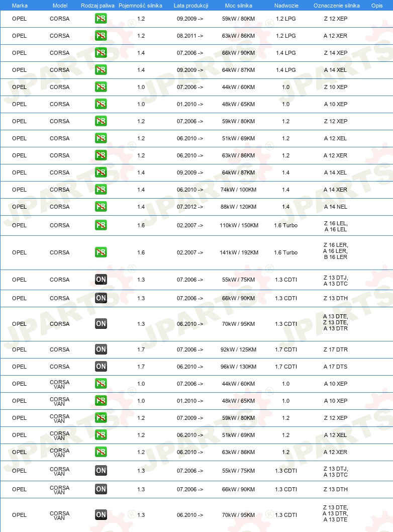Viewport: 393px width, 532px height.
Task: Select petrol icon in Corsa Van Z 12 XEP row
Action: [x=101, y=418]
